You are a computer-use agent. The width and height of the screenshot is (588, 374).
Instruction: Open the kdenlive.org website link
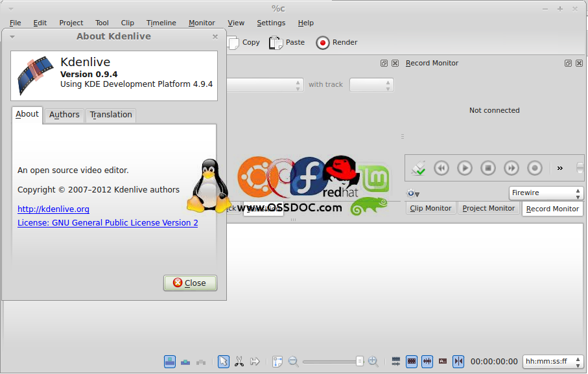click(x=53, y=209)
